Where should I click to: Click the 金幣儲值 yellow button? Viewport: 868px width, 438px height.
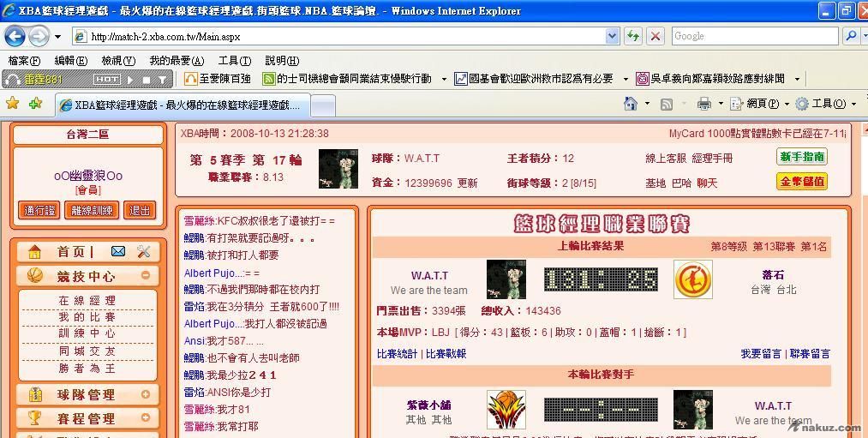tap(802, 181)
